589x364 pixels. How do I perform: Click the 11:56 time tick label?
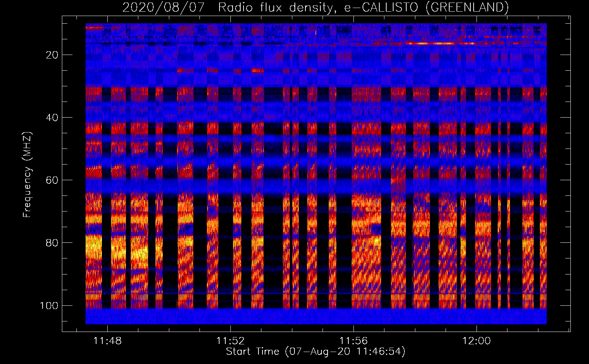pos(353,341)
